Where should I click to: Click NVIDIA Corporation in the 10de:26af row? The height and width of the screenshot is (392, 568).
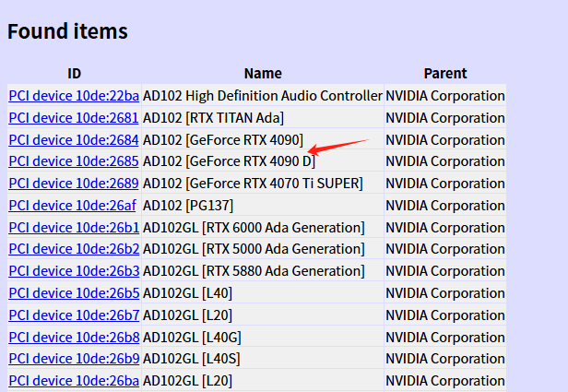(445, 205)
